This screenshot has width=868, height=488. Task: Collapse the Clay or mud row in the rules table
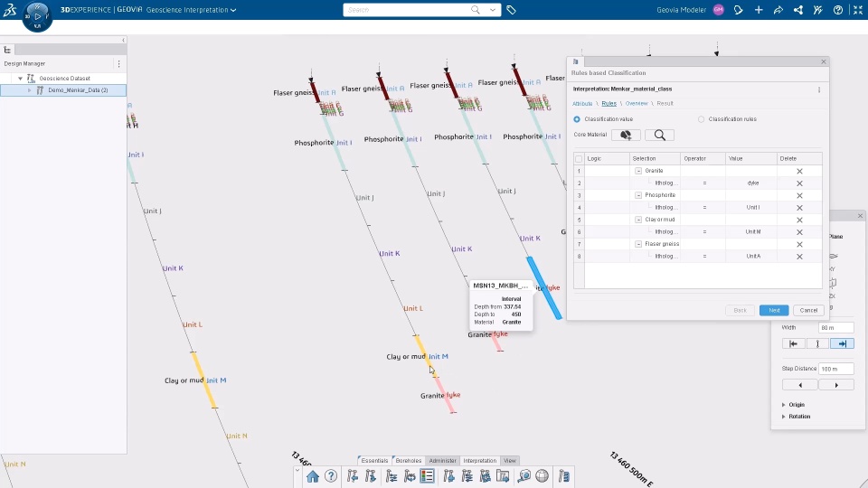point(638,220)
